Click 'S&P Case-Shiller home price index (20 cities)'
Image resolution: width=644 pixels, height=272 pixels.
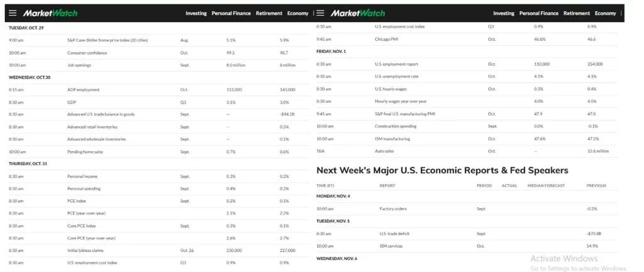(x=108, y=40)
